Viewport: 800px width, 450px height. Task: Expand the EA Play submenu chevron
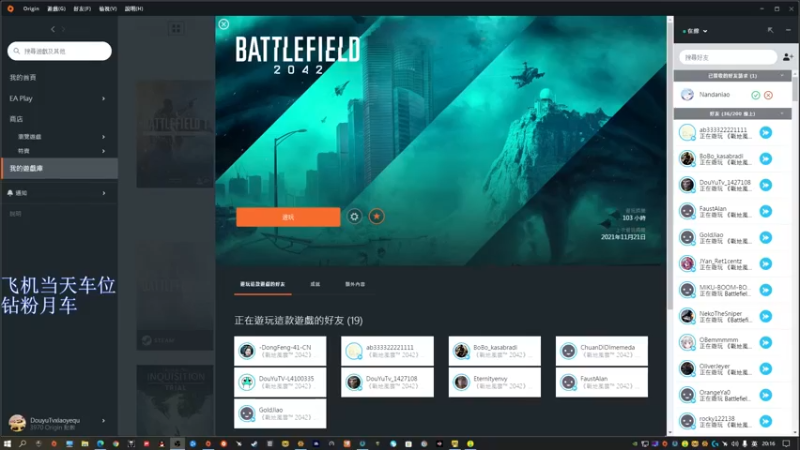coord(103,98)
